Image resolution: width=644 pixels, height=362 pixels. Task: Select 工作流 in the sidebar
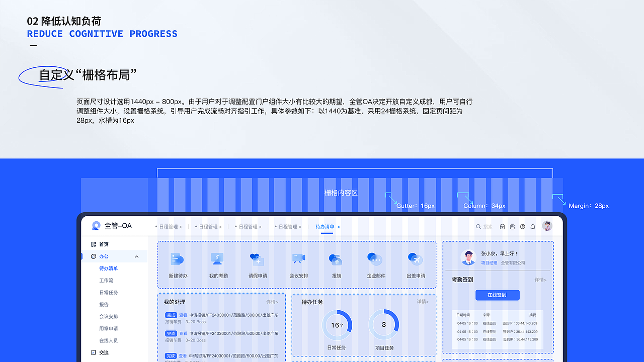pyautogui.click(x=109, y=280)
